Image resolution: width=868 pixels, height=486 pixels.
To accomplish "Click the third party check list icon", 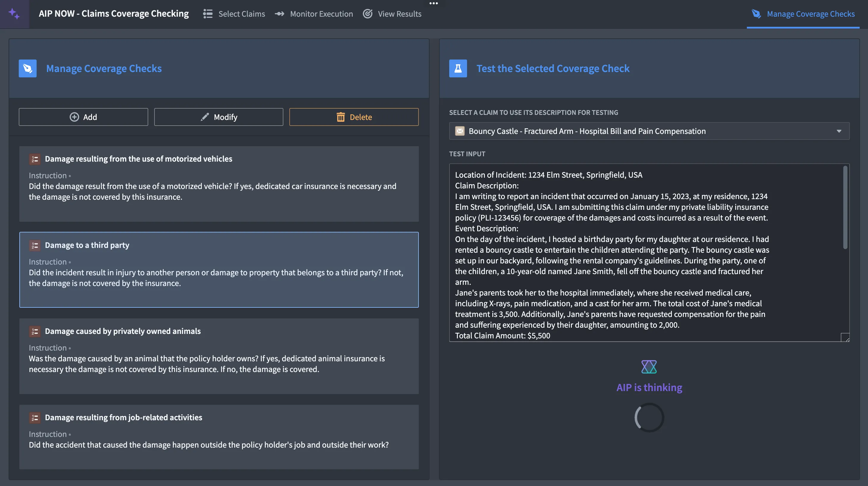I will click(x=35, y=245).
